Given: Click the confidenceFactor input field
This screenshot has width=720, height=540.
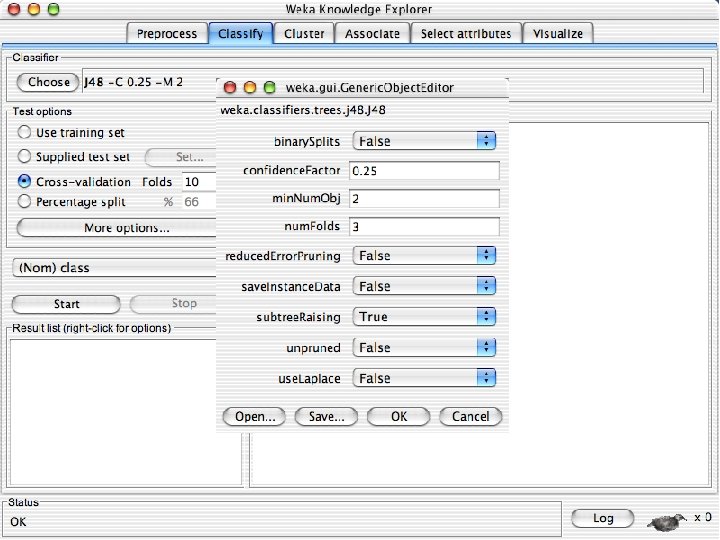Looking at the screenshot, I should click(424, 171).
